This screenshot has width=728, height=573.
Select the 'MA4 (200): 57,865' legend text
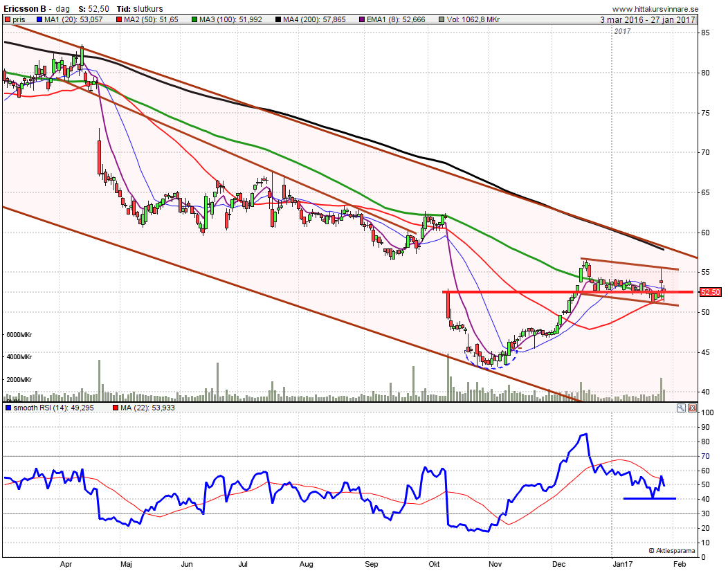coord(314,19)
